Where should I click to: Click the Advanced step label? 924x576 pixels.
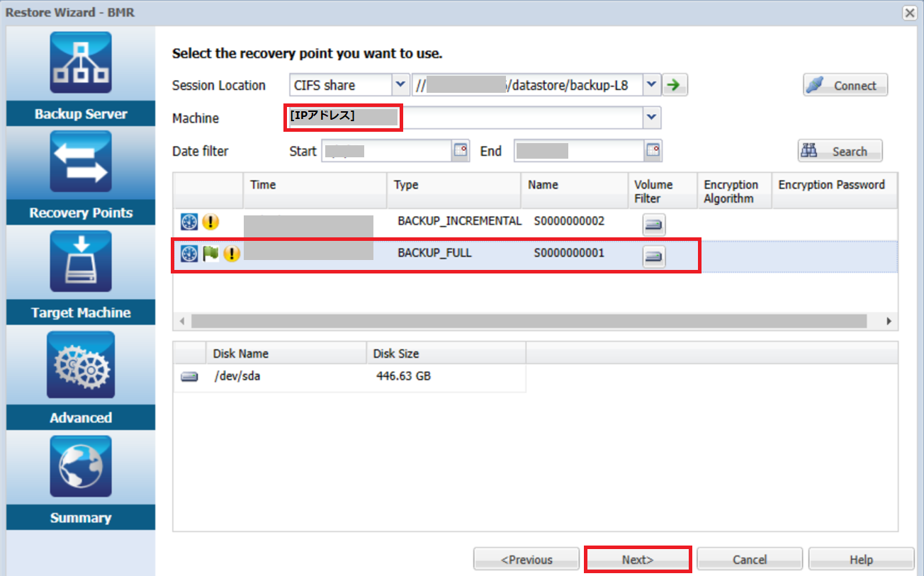(x=81, y=418)
